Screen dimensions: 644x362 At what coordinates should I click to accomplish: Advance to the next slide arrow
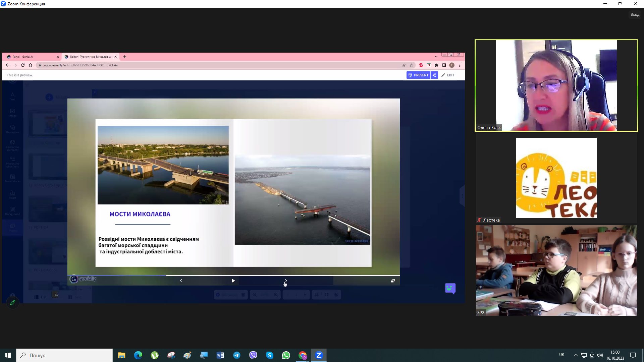(286, 281)
